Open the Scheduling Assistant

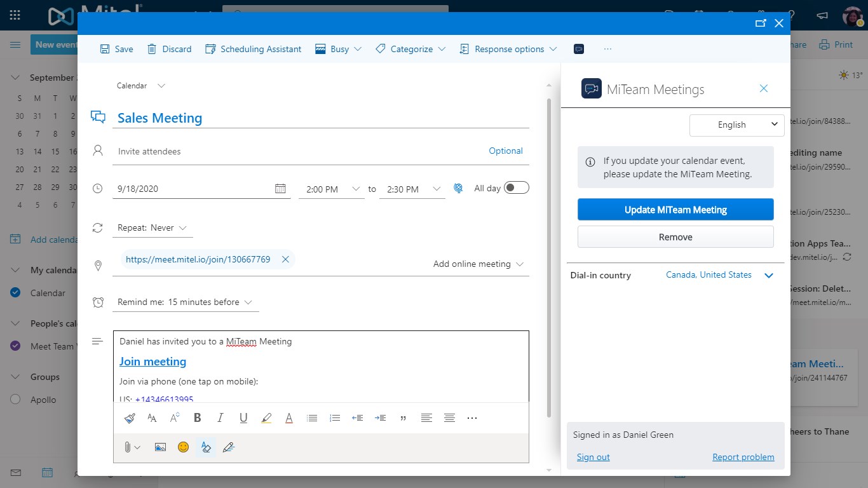click(254, 49)
